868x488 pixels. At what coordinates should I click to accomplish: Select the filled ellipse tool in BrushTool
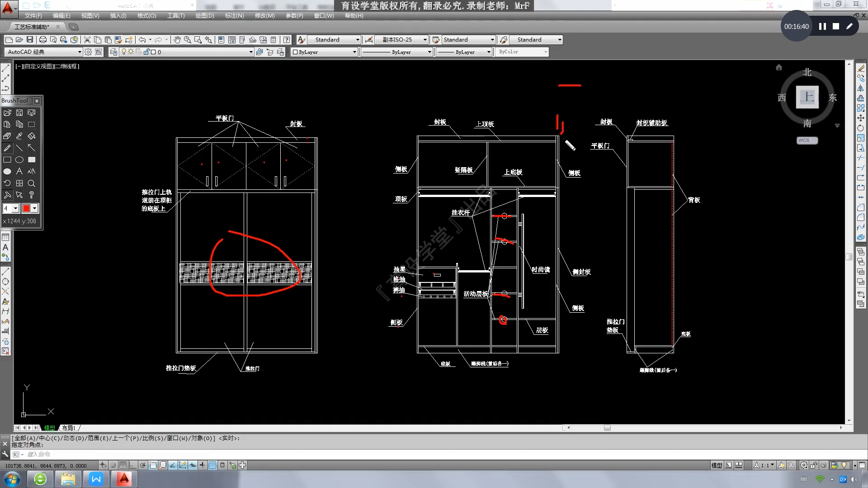7,171
